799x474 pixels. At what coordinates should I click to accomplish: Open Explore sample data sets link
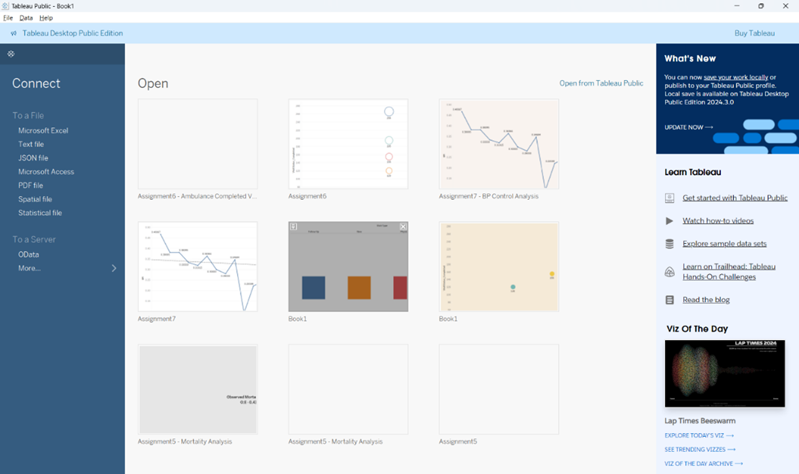[724, 244]
